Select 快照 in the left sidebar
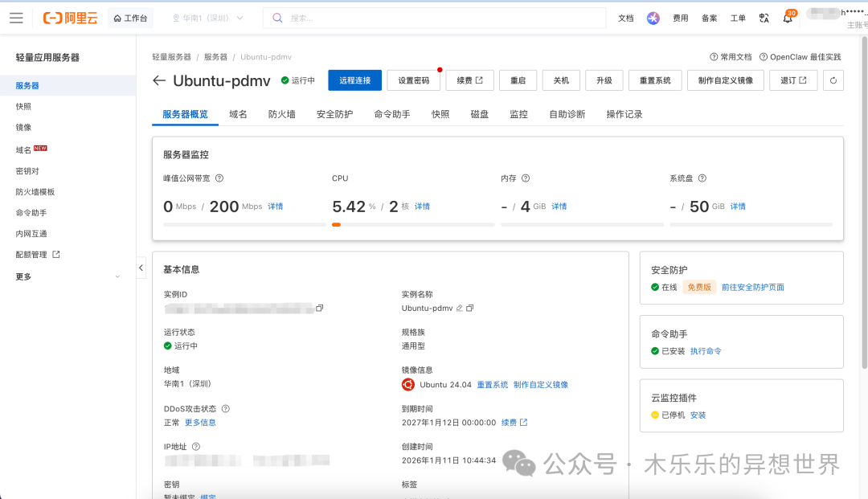Viewport: 868px width, 499px height. (x=24, y=106)
